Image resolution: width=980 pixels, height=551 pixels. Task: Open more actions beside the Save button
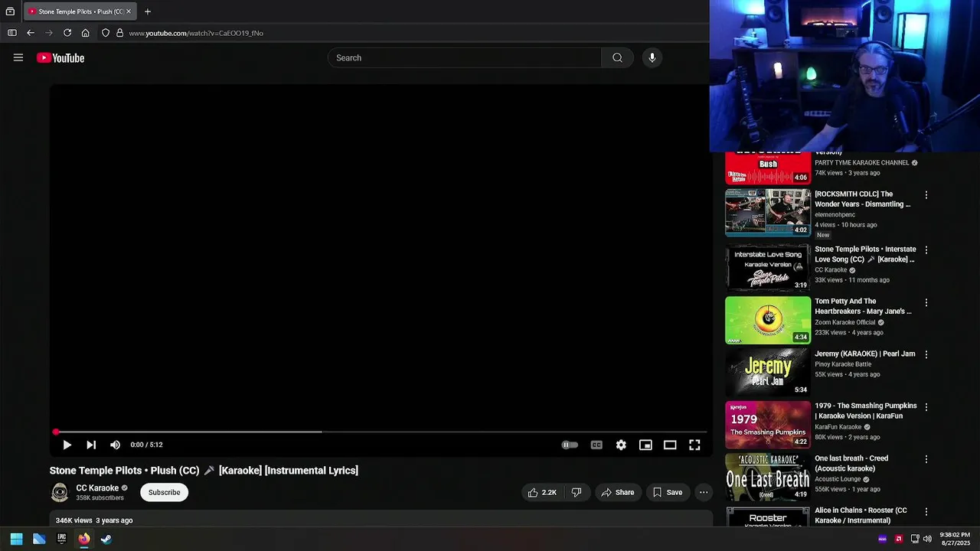click(x=704, y=493)
